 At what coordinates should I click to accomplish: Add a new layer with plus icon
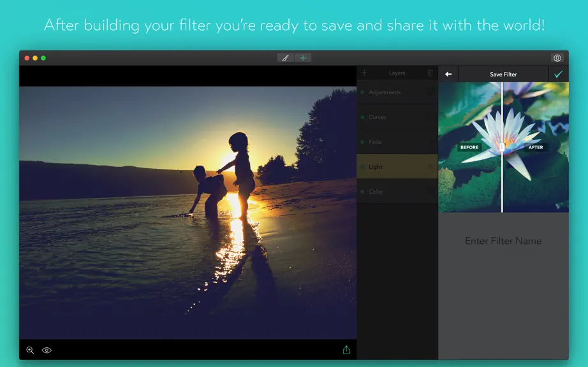[364, 73]
